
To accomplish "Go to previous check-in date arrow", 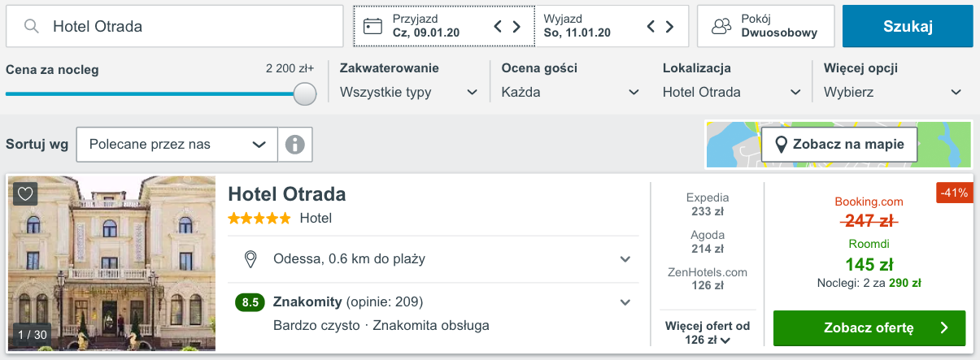I will click(499, 27).
